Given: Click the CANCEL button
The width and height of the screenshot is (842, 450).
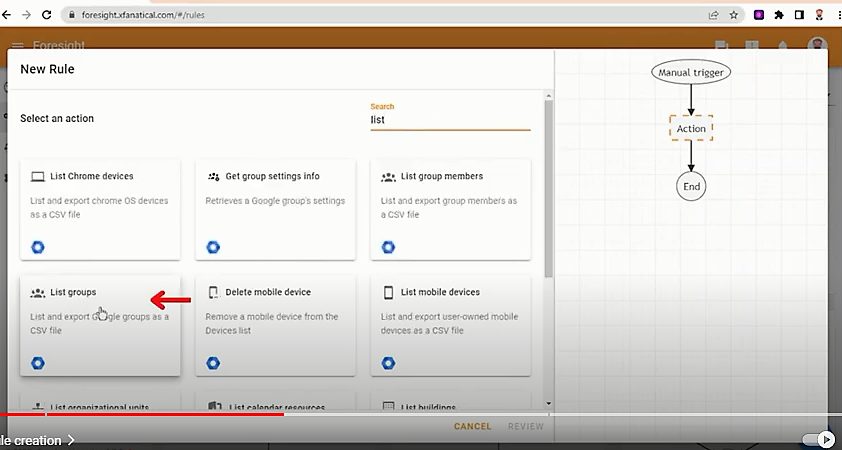Looking at the screenshot, I should pyautogui.click(x=473, y=426).
